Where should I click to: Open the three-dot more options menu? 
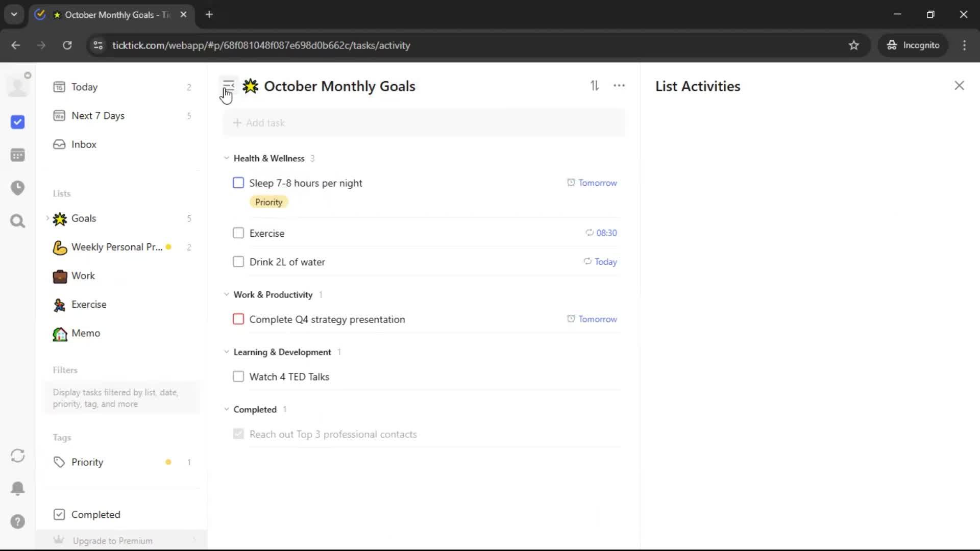(619, 86)
